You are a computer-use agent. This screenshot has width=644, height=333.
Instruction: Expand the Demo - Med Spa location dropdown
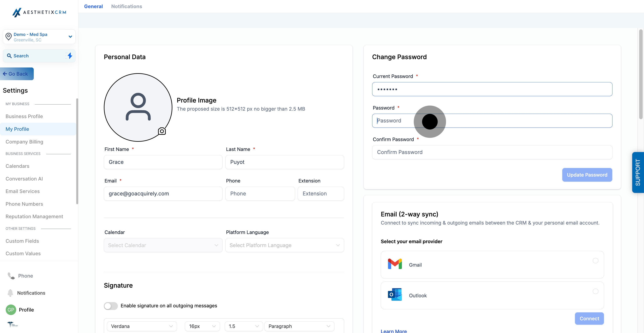(x=39, y=37)
